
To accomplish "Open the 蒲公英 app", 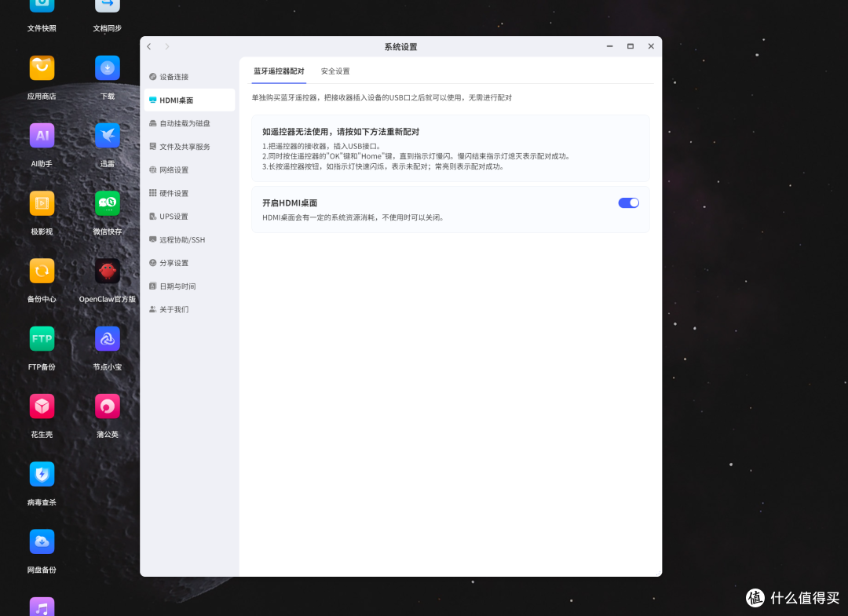I will (107, 407).
